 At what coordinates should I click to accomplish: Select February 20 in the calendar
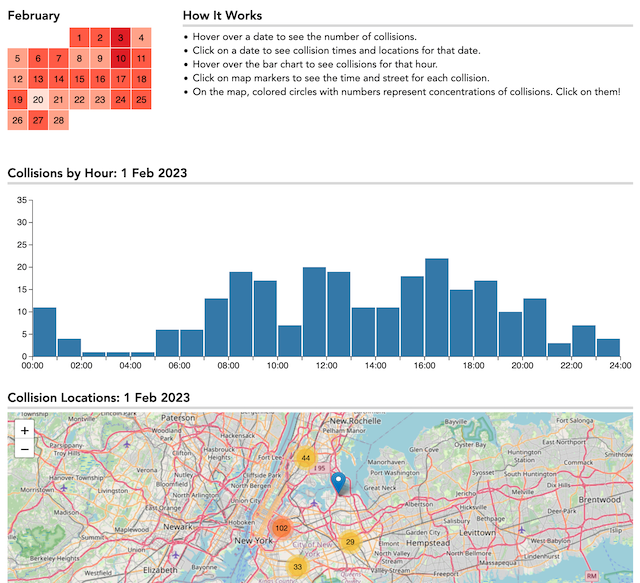point(38,100)
